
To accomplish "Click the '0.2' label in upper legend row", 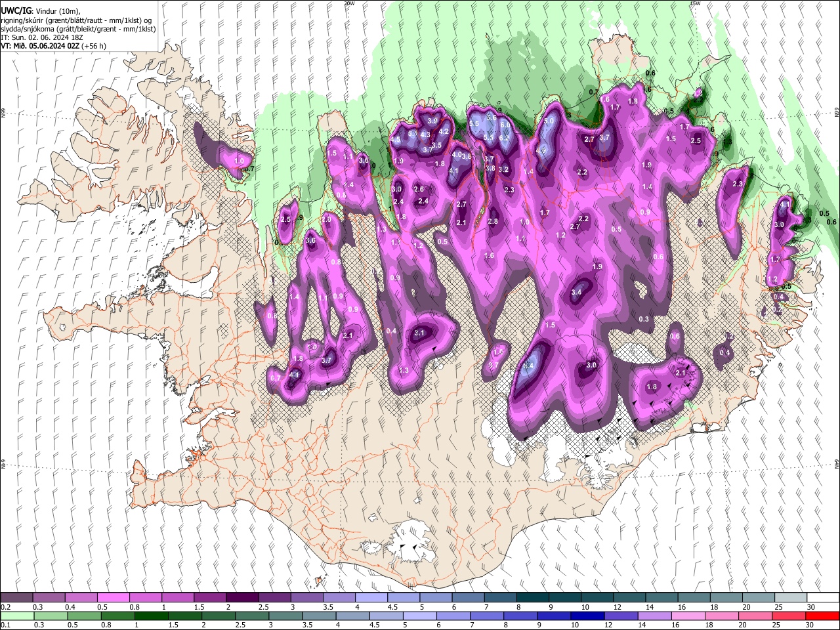I will (6, 607).
